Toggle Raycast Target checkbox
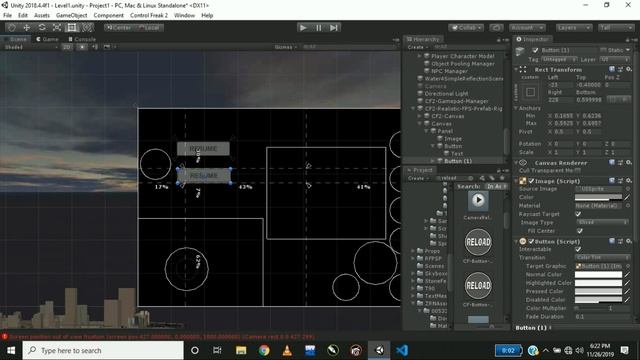640x360 pixels. [x=578, y=214]
